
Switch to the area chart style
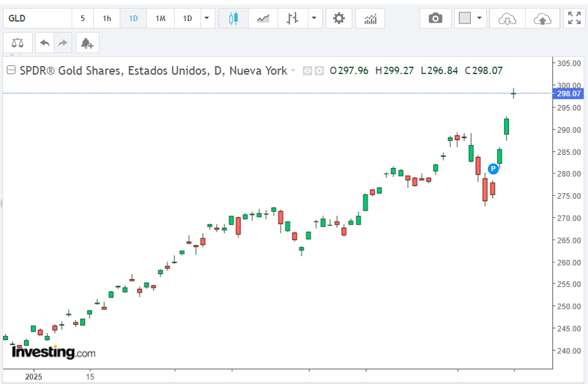(263, 19)
